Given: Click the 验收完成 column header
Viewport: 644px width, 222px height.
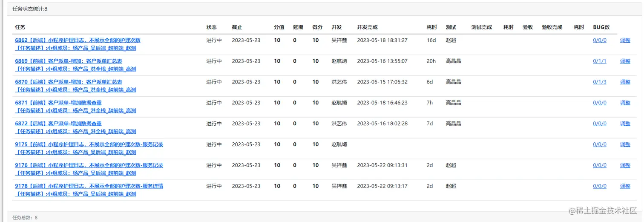Looking at the screenshot, I should (552, 27).
